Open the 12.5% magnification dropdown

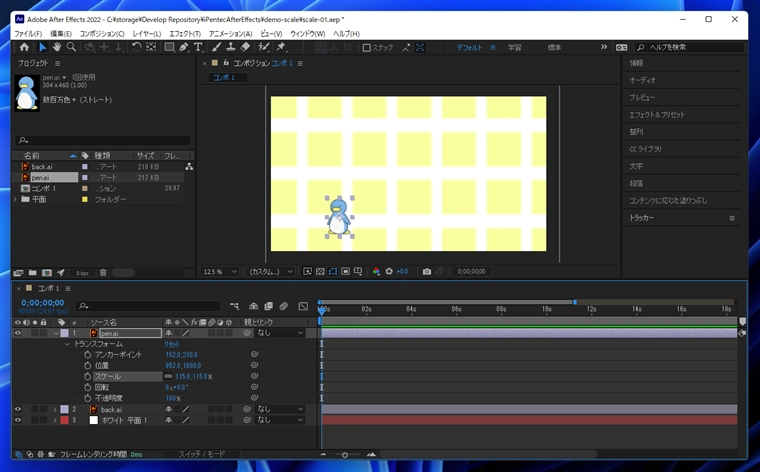[220, 271]
